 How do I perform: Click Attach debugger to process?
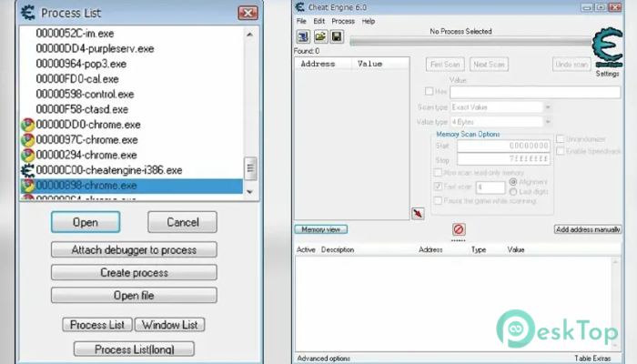click(134, 250)
